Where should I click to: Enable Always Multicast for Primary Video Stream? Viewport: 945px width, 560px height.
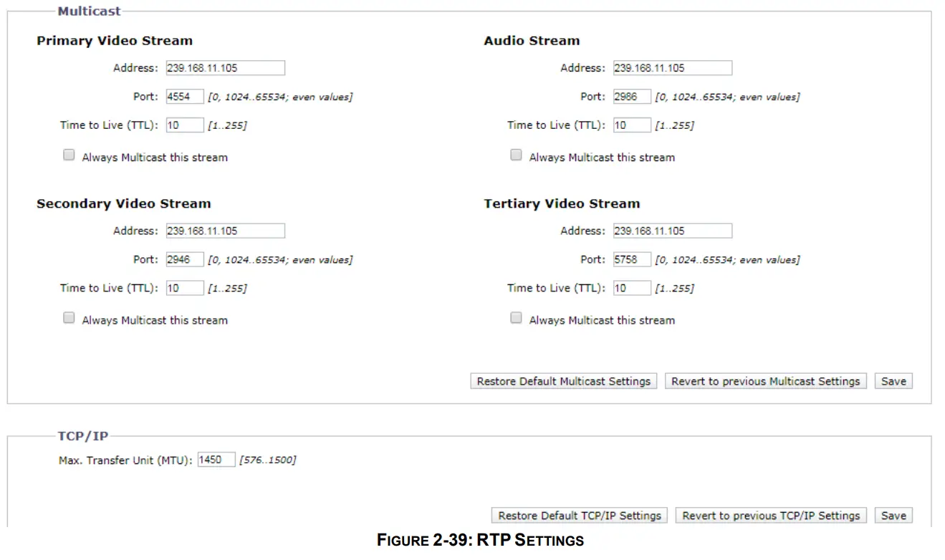click(68, 154)
